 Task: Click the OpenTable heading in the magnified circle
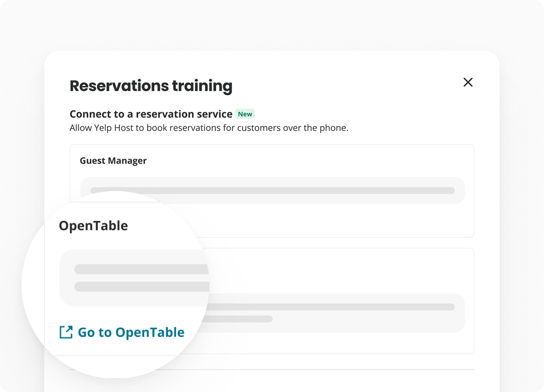93,226
